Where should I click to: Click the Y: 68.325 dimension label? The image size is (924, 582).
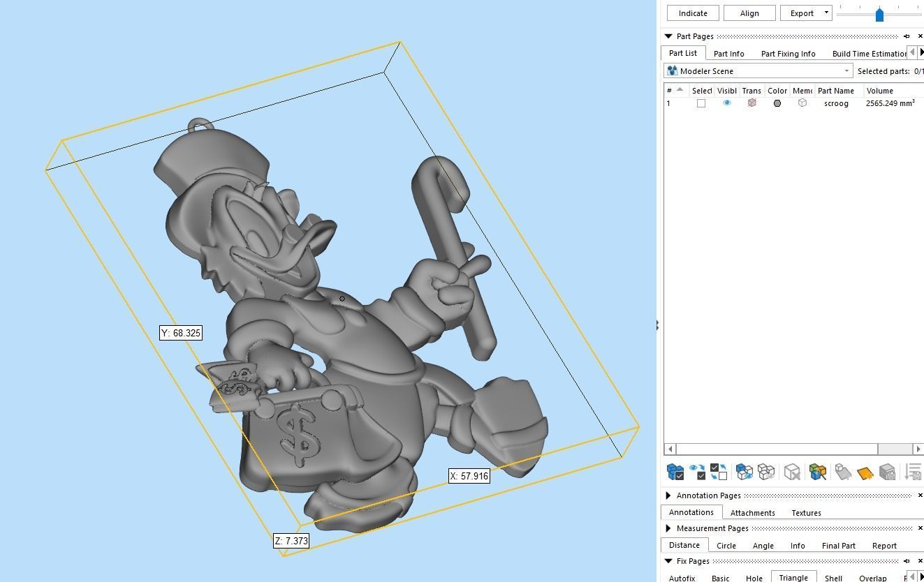coord(181,333)
